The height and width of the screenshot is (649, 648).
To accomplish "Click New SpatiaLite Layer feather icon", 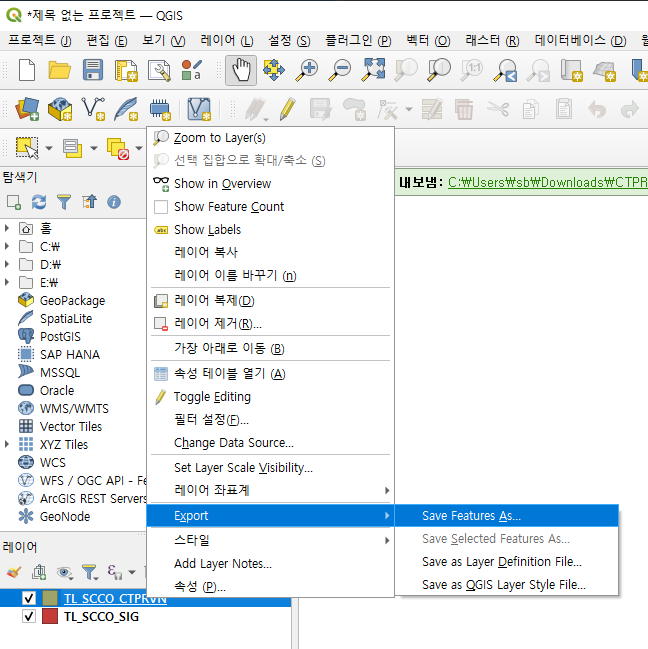I will (x=126, y=109).
